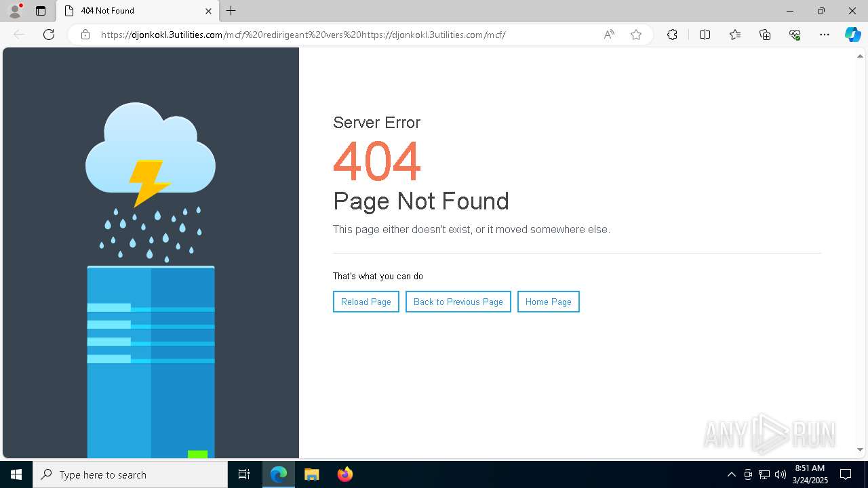This screenshot has height=488, width=868.
Task: Open the volume speaker tray icon
Action: (781, 474)
